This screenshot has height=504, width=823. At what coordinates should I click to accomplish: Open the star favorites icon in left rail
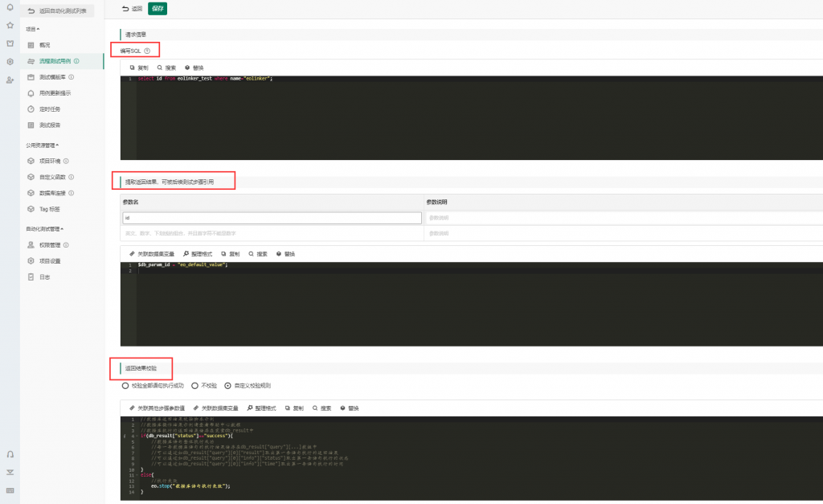click(10, 25)
